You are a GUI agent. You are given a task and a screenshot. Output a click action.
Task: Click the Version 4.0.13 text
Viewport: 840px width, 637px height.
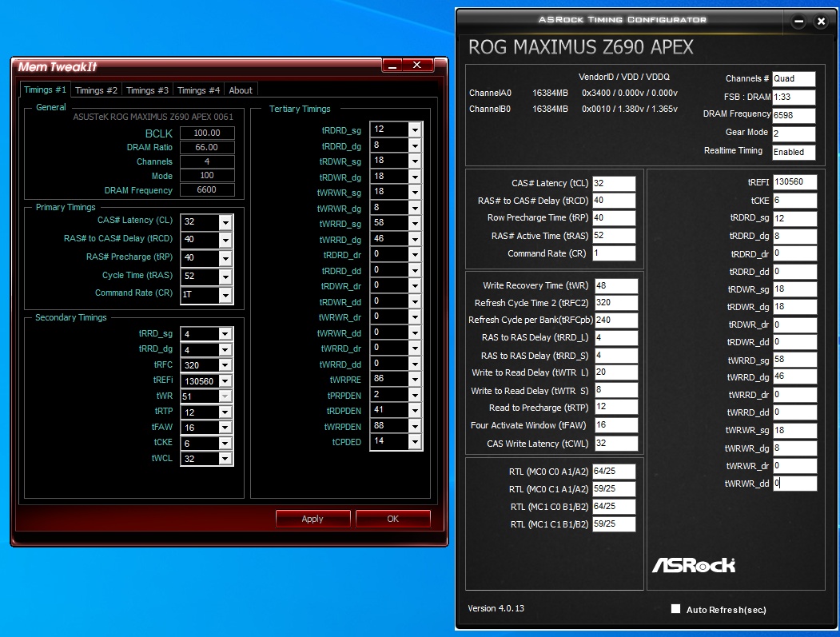[496, 608]
